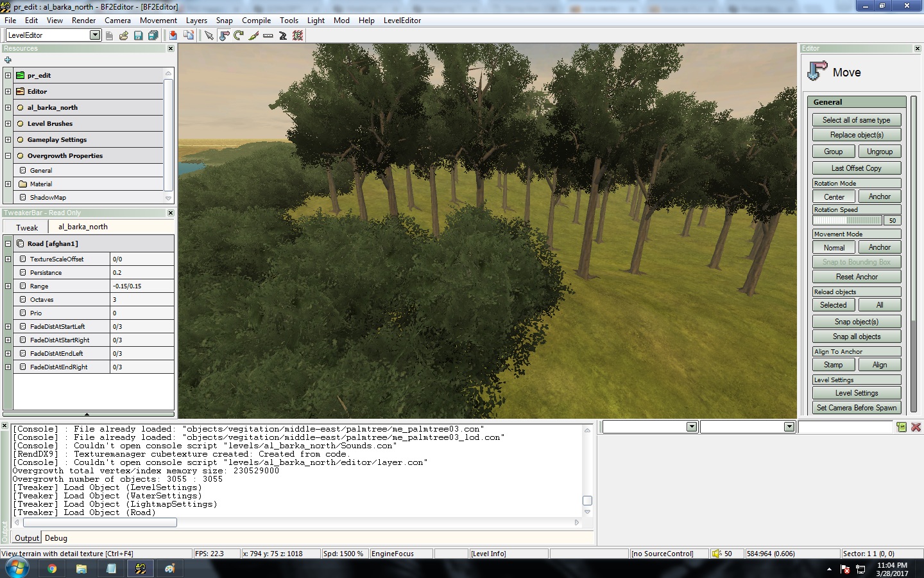The image size is (924, 578).
Task: Click Select all of same type button
Action: coord(857,120)
